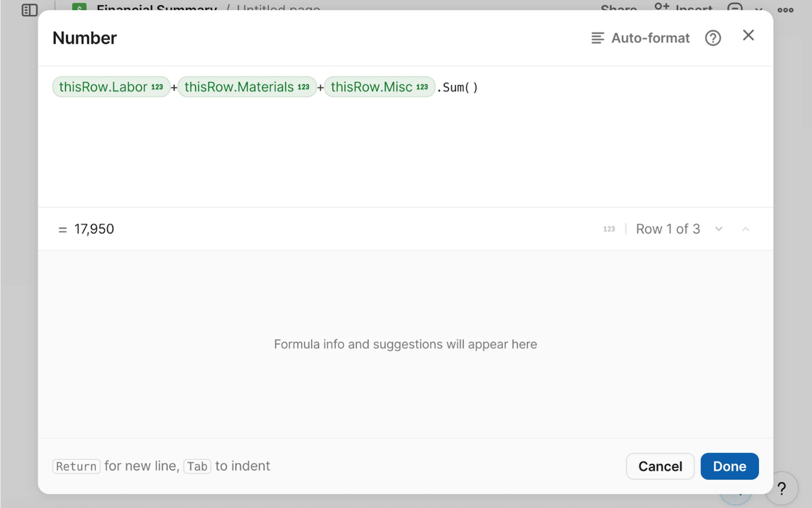Click the Row 1 of 3 indicator

tap(667, 229)
